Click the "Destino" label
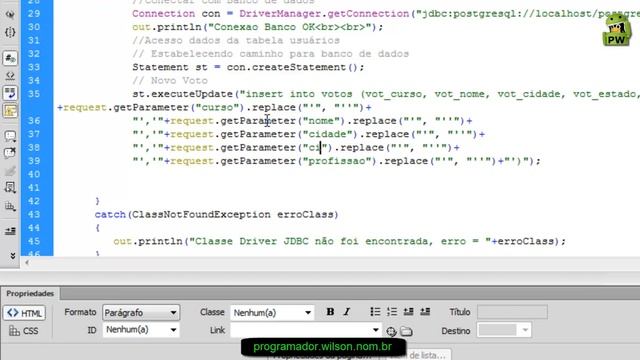640x360 pixels. 456,331
